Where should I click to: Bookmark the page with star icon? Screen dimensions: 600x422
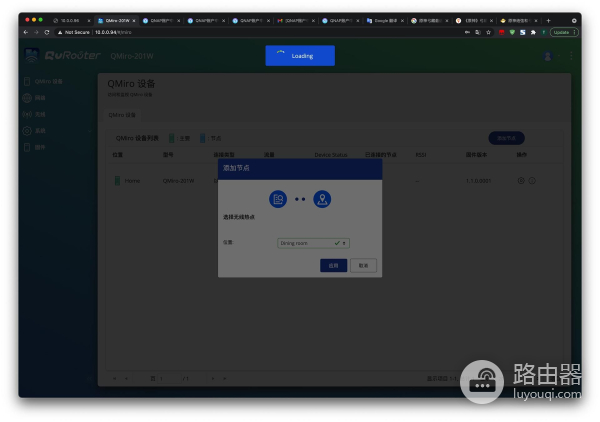pyautogui.click(x=488, y=33)
